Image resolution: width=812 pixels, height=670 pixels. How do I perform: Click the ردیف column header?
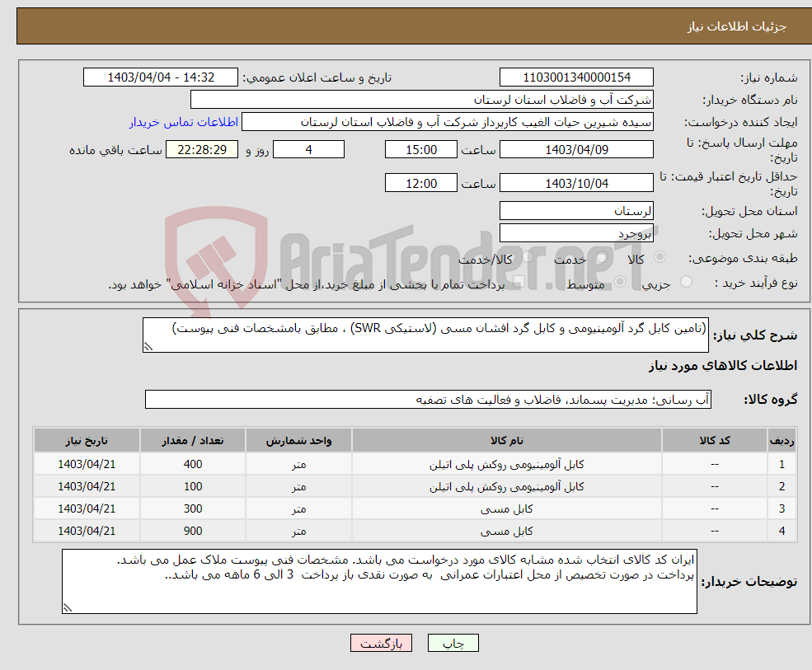tap(781, 440)
